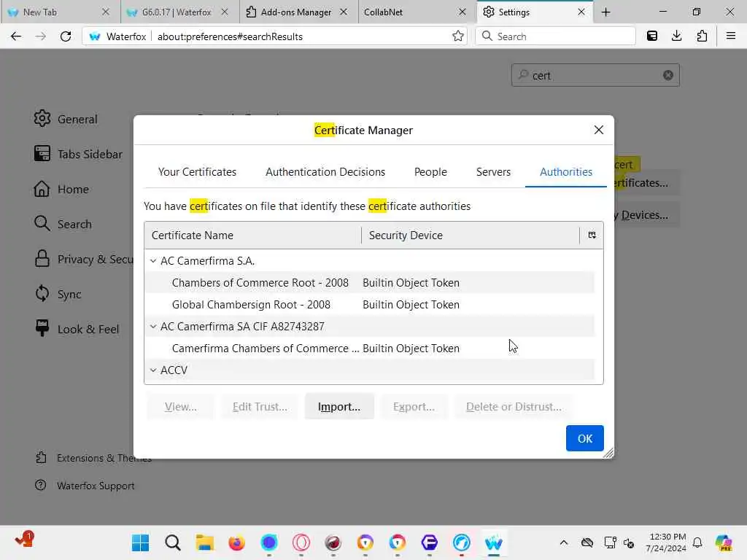Viewport: 747px width, 560px height.
Task: Open Waterfox Support link
Action: (85, 486)
